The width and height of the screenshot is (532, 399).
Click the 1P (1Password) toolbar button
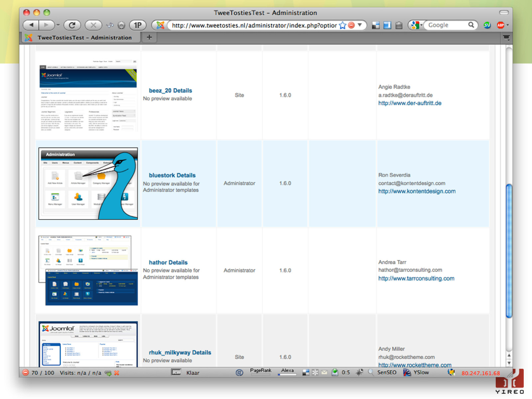tap(138, 25)
